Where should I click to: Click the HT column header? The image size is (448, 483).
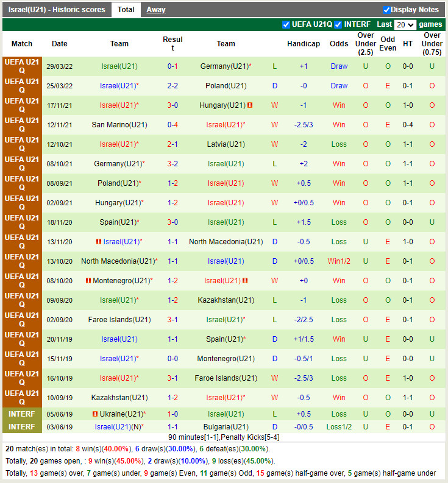408,44
